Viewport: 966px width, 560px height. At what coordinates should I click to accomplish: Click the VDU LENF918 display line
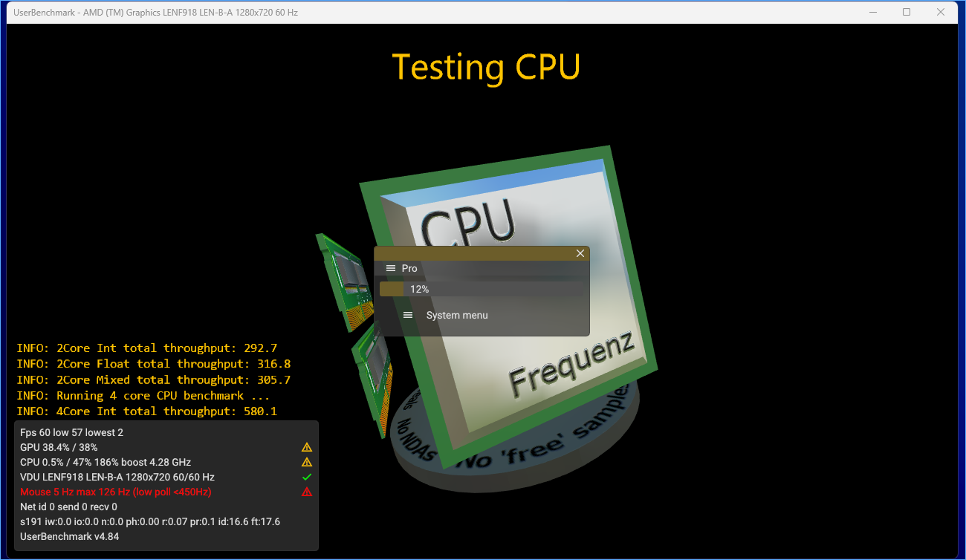tap(117, 477)
